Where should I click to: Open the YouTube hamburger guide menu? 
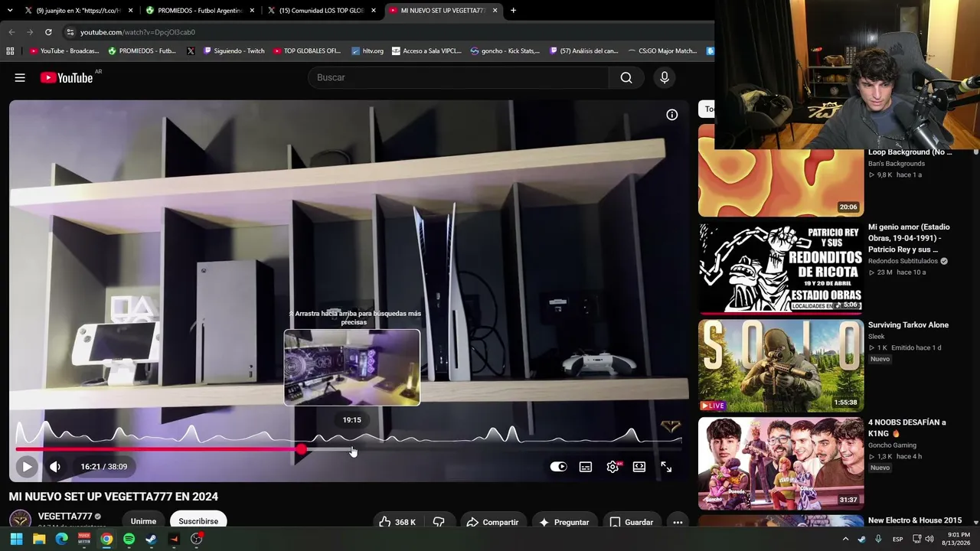20,77
